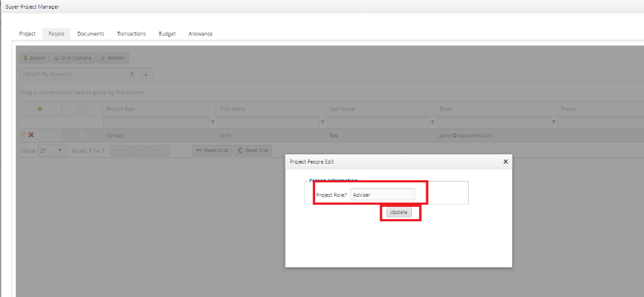This screenshot has height=297, width=644.
Task: Click the Project Role input field
Action: point(382,194)
